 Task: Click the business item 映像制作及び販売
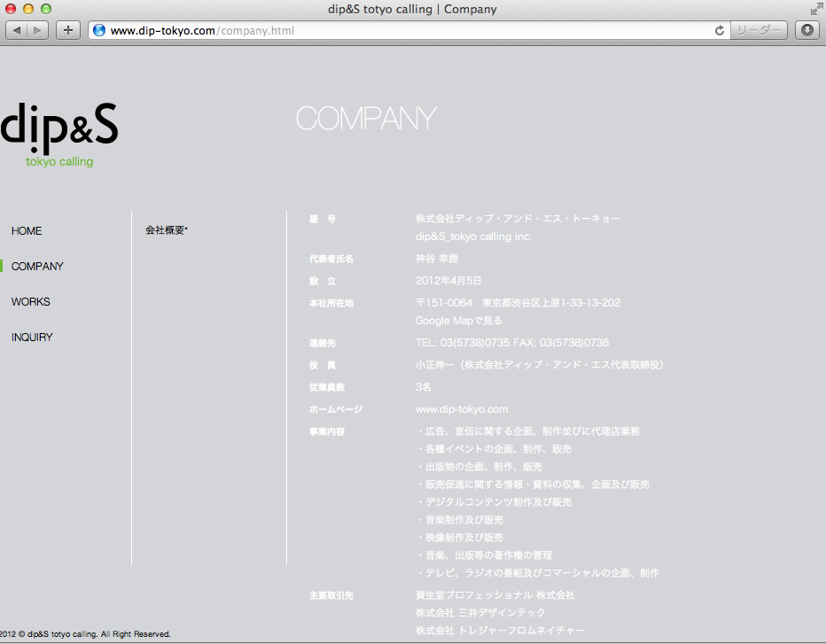(461, 538)
